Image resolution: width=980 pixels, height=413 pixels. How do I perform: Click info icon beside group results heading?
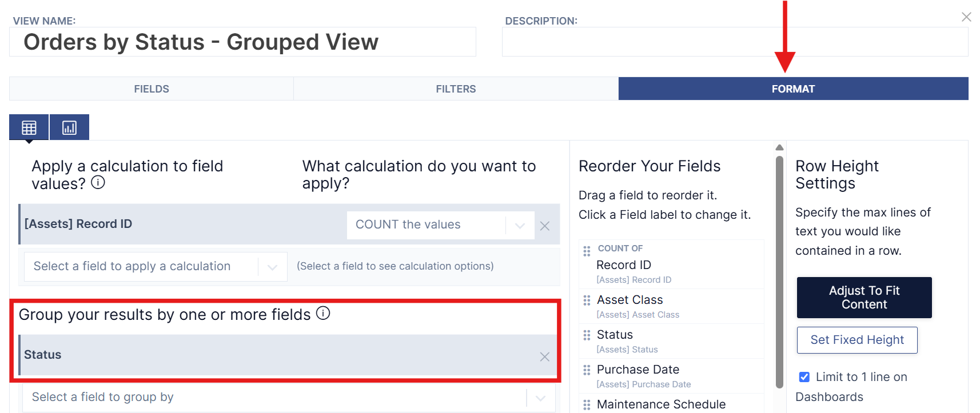[323, 313]
